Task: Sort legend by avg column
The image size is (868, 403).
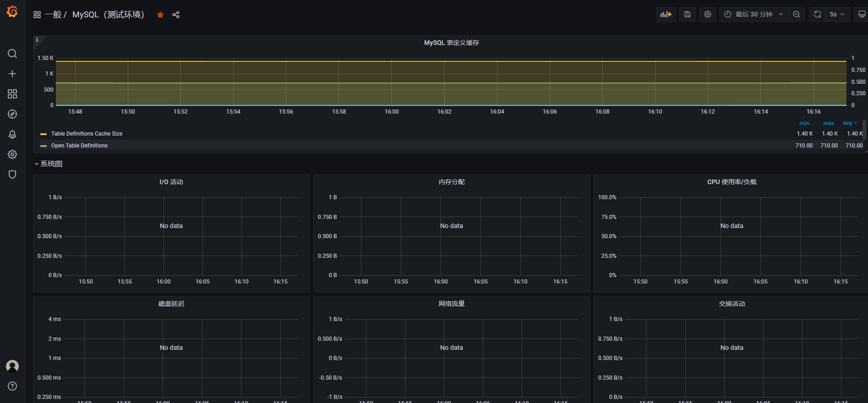Action: 850,123
